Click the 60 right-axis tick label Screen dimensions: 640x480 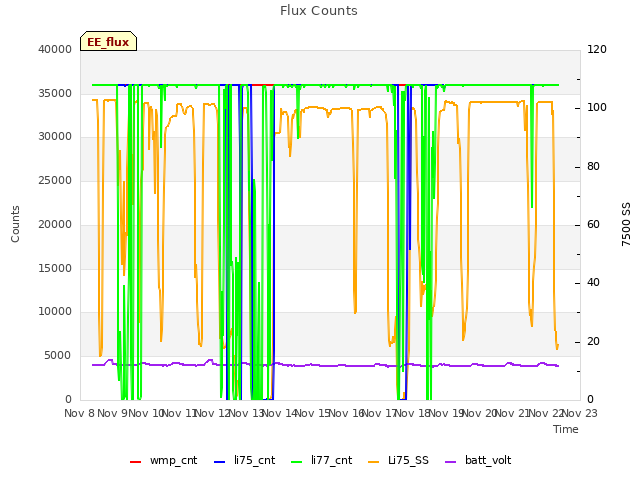pos(593,224)
